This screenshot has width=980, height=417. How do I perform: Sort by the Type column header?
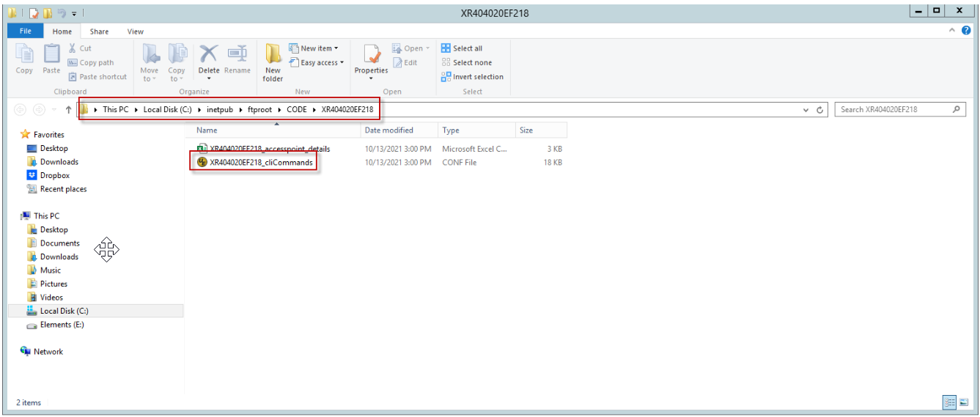tap(477, 130)
